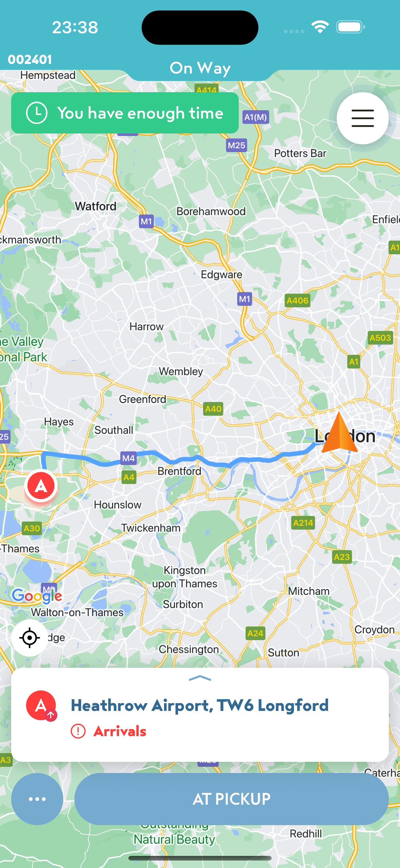Open the hamburger menu button
The height and width of the screenshot is (868, 400).
(362, 118)
